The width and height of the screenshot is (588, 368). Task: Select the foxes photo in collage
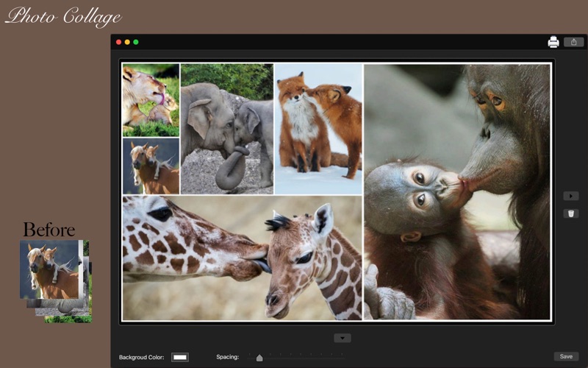[x=318, y=129]
